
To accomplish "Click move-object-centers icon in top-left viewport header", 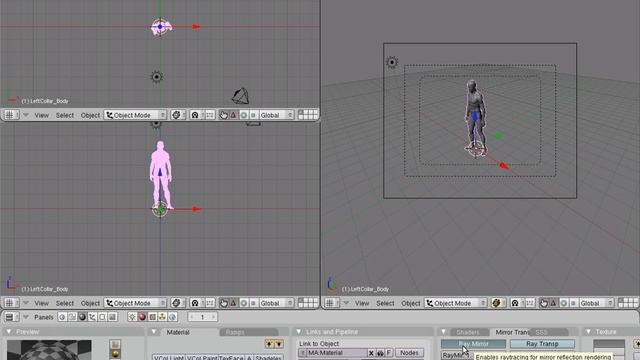I will click(x=209, y=115).
